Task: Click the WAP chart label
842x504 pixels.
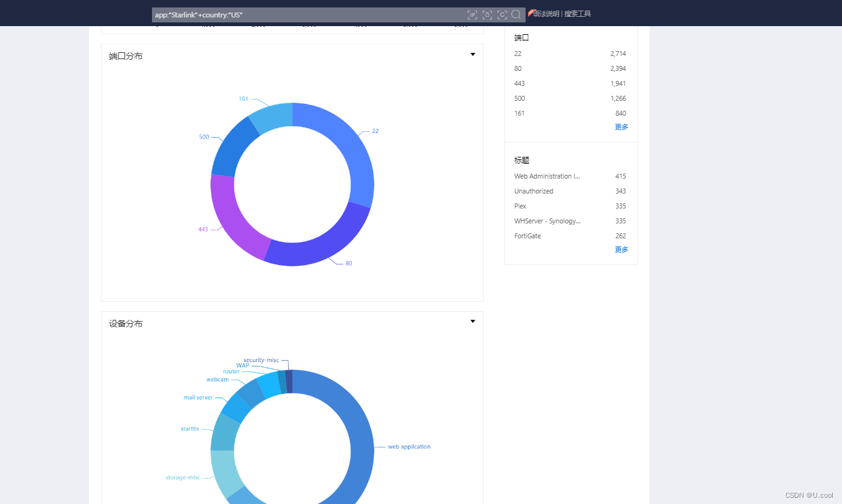Action: pyautogui.click(x=242, y=366)
